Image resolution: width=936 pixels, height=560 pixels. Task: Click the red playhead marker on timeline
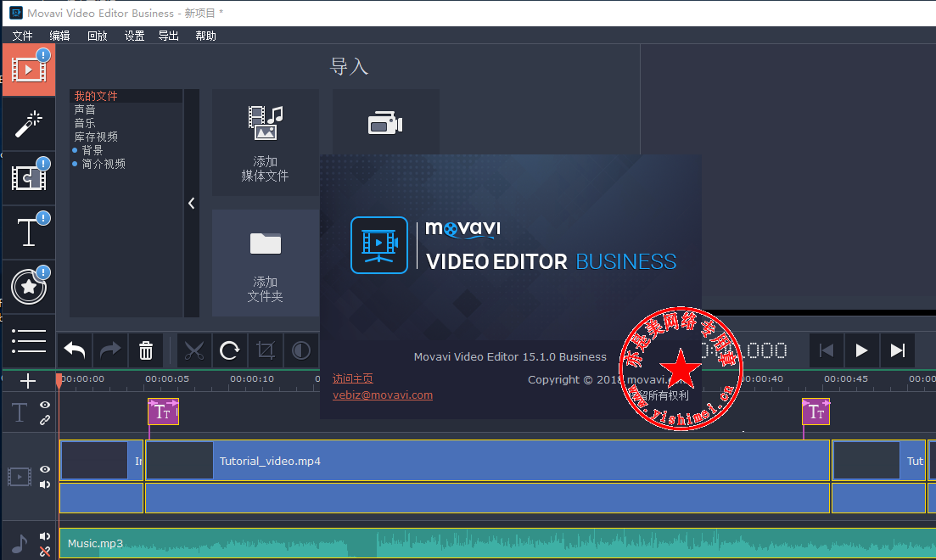coord(59,380)
